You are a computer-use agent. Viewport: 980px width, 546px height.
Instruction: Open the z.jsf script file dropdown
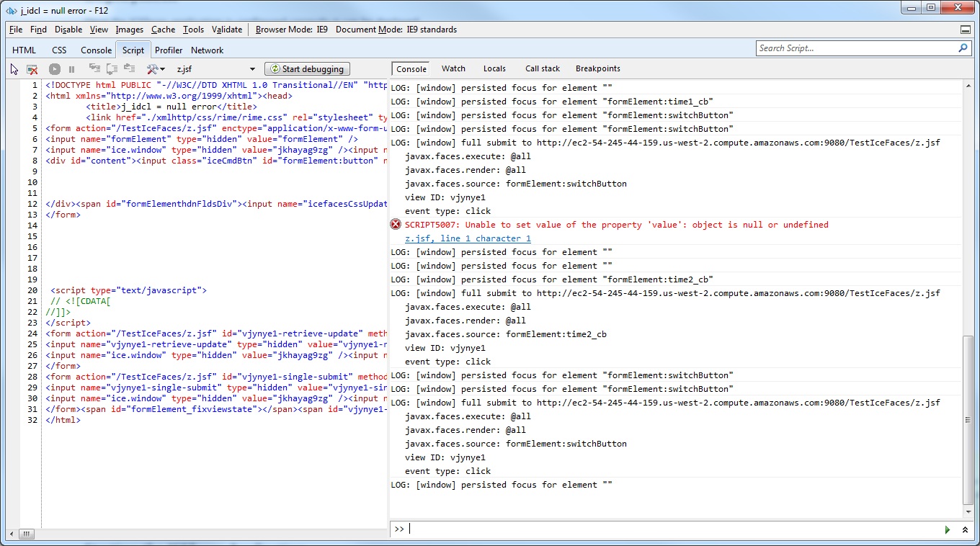215,69
